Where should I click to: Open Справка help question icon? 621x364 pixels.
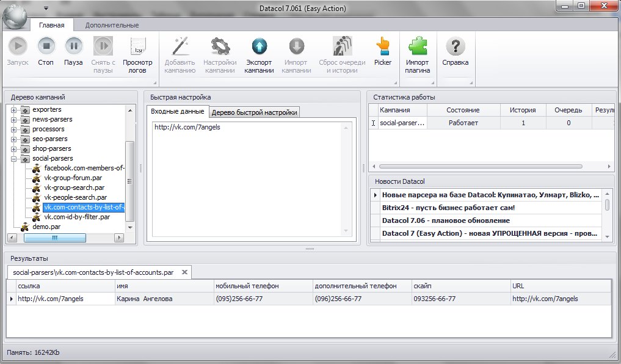click(456, 46)
